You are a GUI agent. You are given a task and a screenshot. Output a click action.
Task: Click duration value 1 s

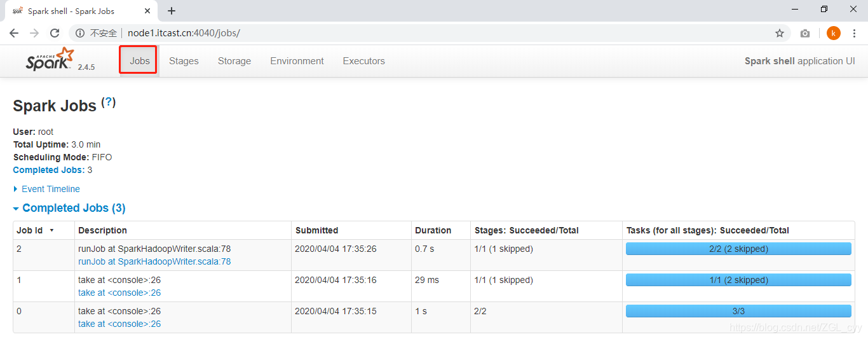(421, 311)
